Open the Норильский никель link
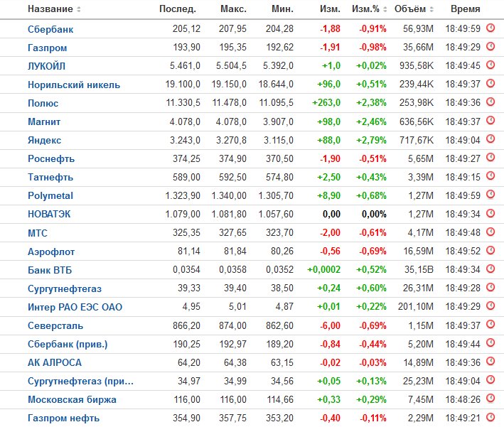The image size is (504, 427). (74, 85)
